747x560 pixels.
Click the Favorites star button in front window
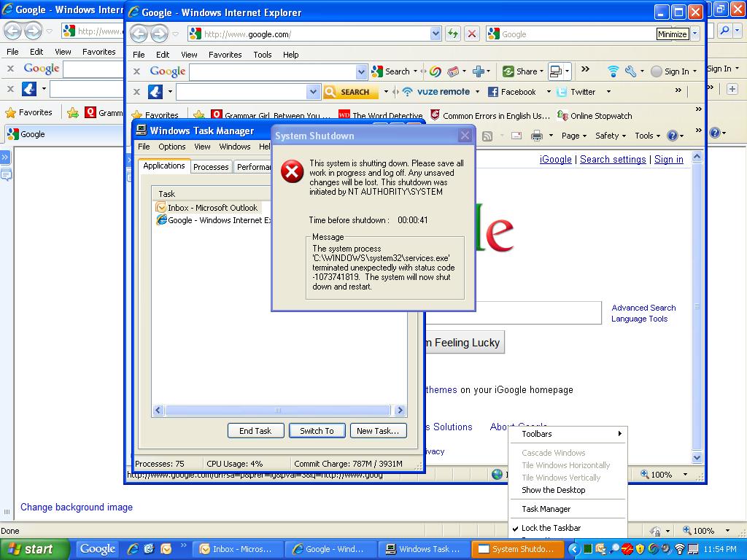point(155,115)
